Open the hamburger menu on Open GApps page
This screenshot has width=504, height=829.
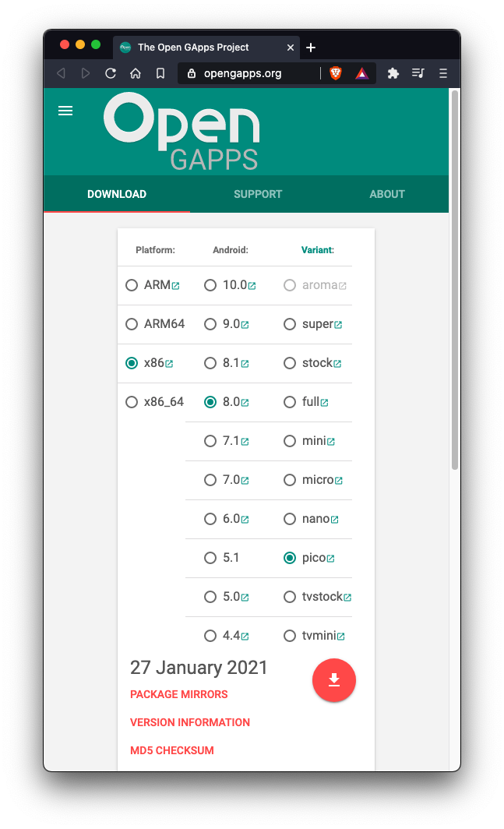point(65,111)
